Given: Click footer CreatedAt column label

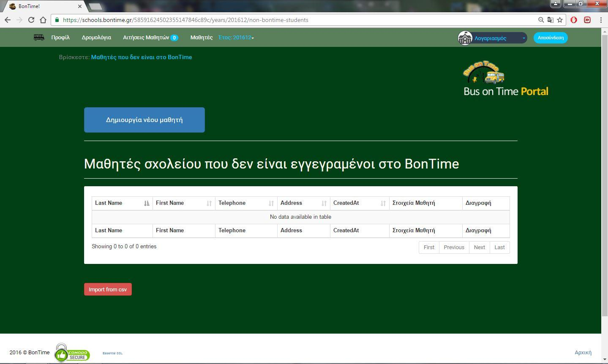Looking at the screenshot, I should click(346, 231).
